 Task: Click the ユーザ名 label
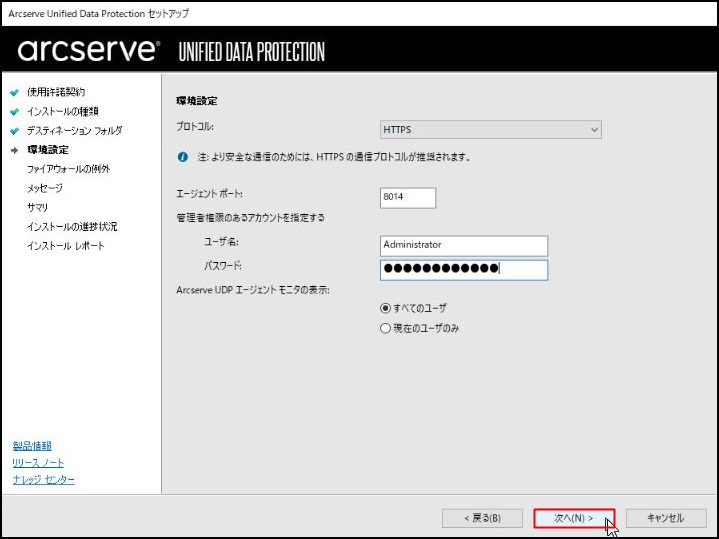[x=221, y=242]
